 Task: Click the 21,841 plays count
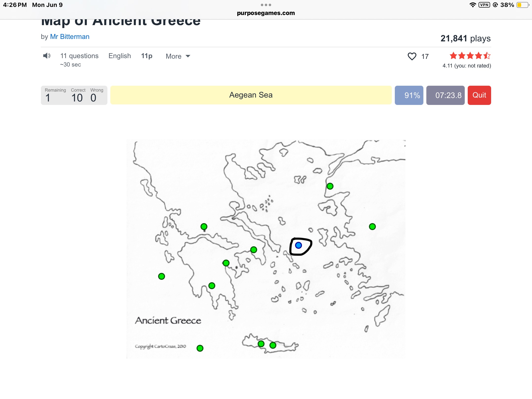coord(465,38)
